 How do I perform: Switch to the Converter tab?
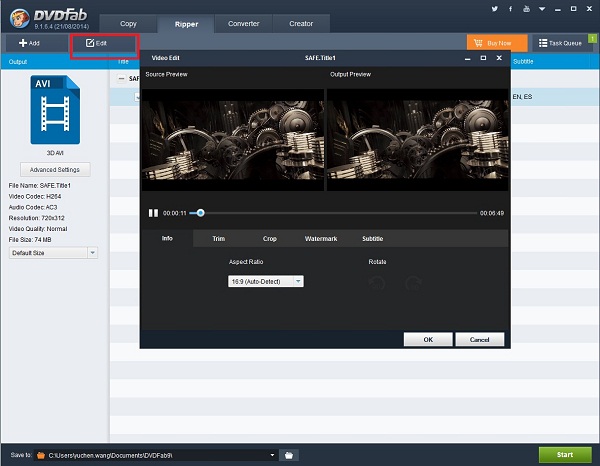(244, 24)
